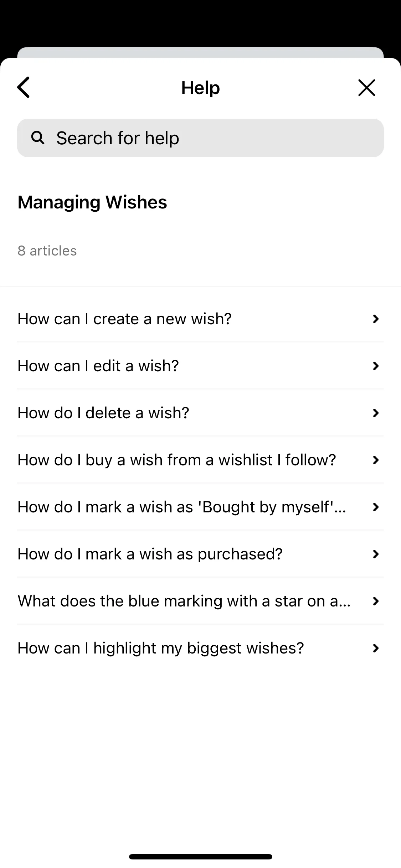Screen dimensions: 401x868
Task: Open 'blue marking with a star' article
Action: (200, 601)
